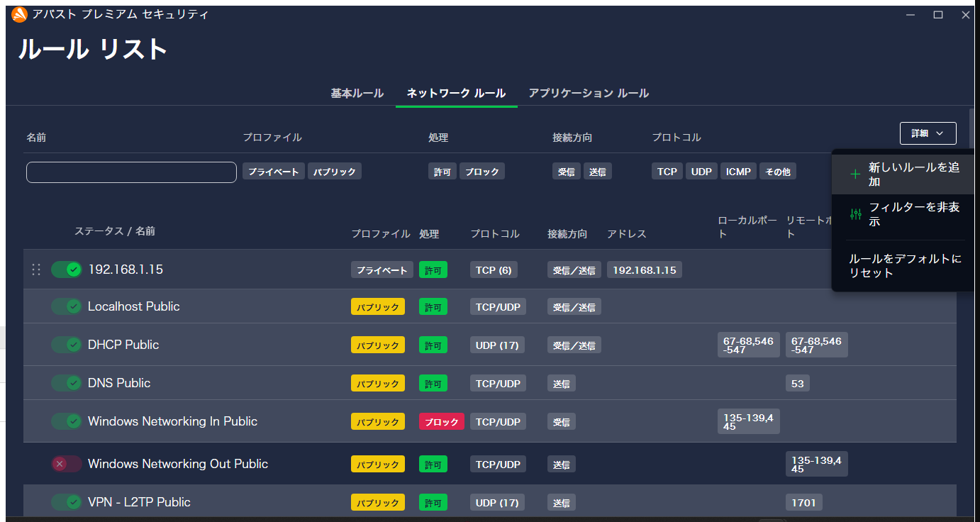
Task: Click the name filter input field
Action: point(131,172)
